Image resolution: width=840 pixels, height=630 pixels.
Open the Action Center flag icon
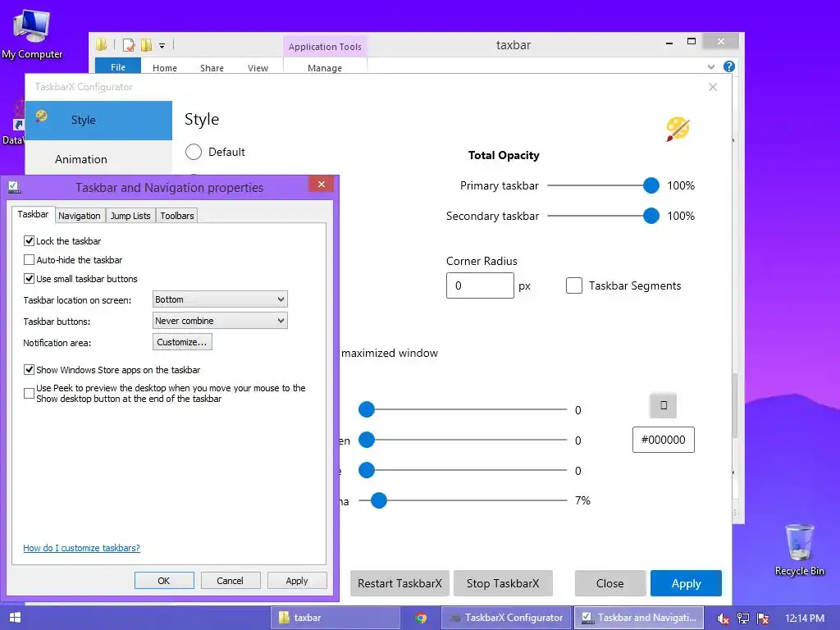tap(763, 619)
